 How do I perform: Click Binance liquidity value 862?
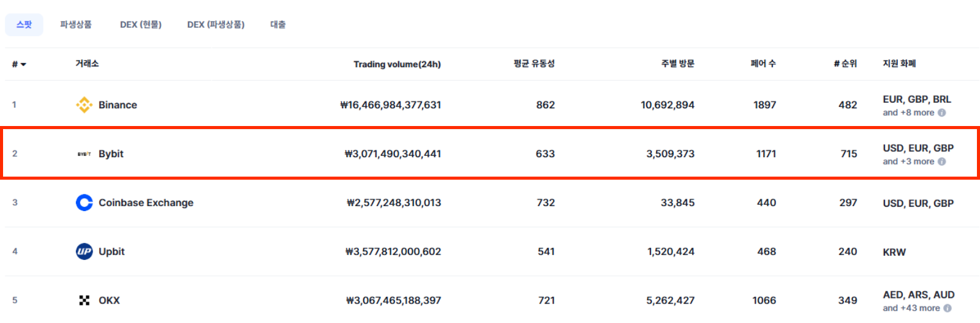pos(545,105)
